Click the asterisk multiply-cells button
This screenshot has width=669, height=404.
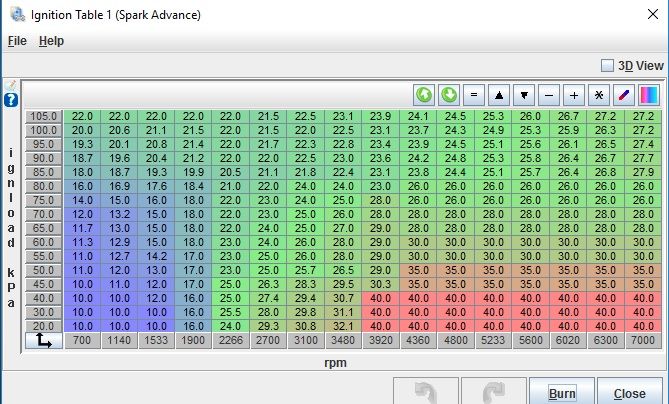point(599,95)
